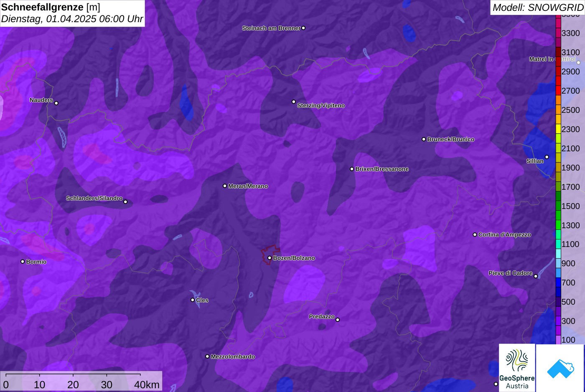
Task: Click the date Dienstag, 01.04.2025 06:00 Uhr
Action: tap(72, 19)
